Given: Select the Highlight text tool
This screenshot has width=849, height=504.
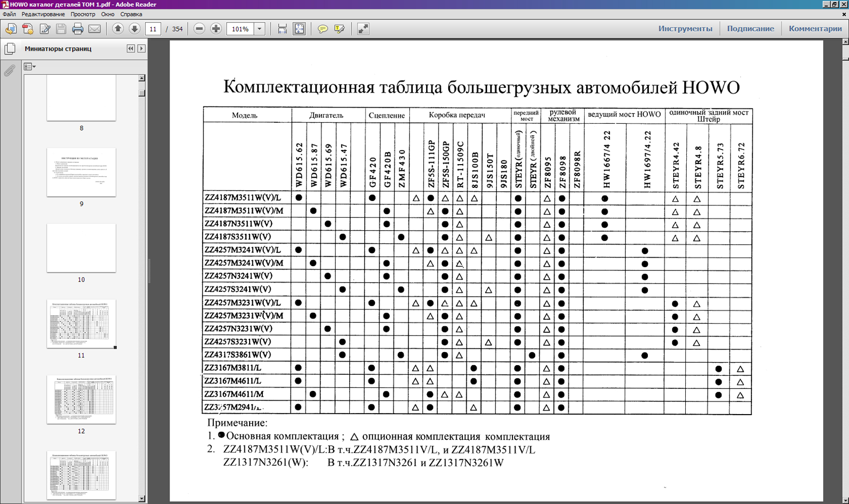Looking at the screenshot, I should pos(340,29).
